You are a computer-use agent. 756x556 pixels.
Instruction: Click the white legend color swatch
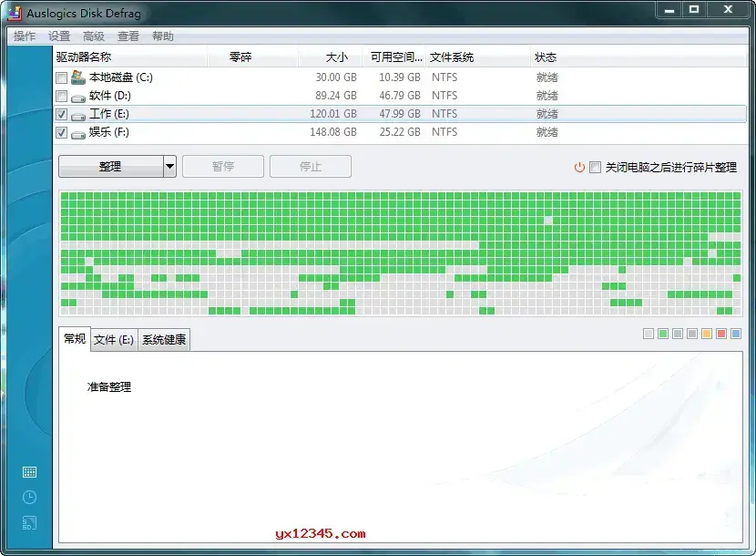coord(649,334)
